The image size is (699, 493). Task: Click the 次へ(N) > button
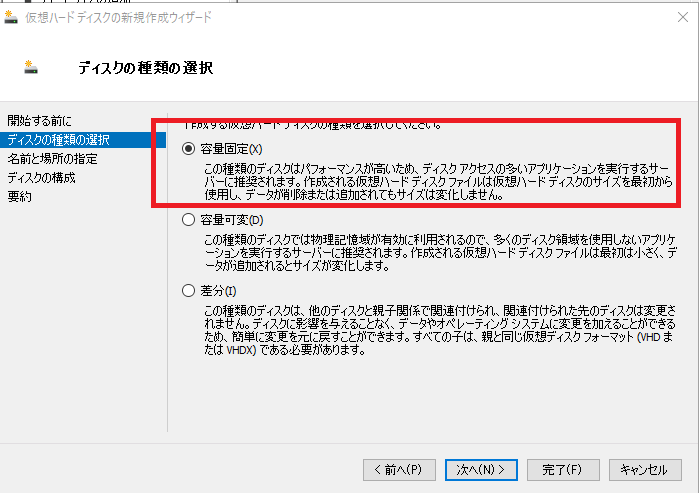tap(481, 470)
